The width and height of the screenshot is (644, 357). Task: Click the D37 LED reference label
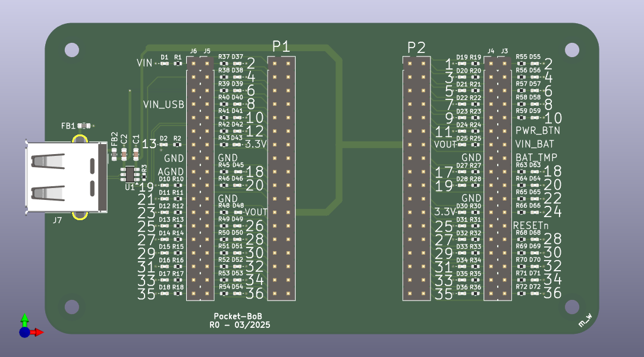tap(237, 57)
